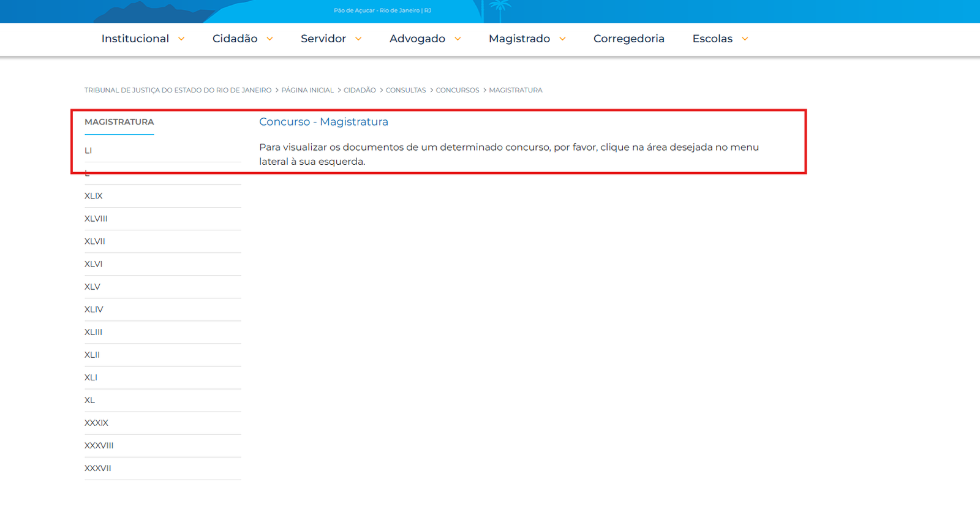Open concurso XLVI documents
The height and width of the screenshot is (517, 980).
[x=93, y=264]
